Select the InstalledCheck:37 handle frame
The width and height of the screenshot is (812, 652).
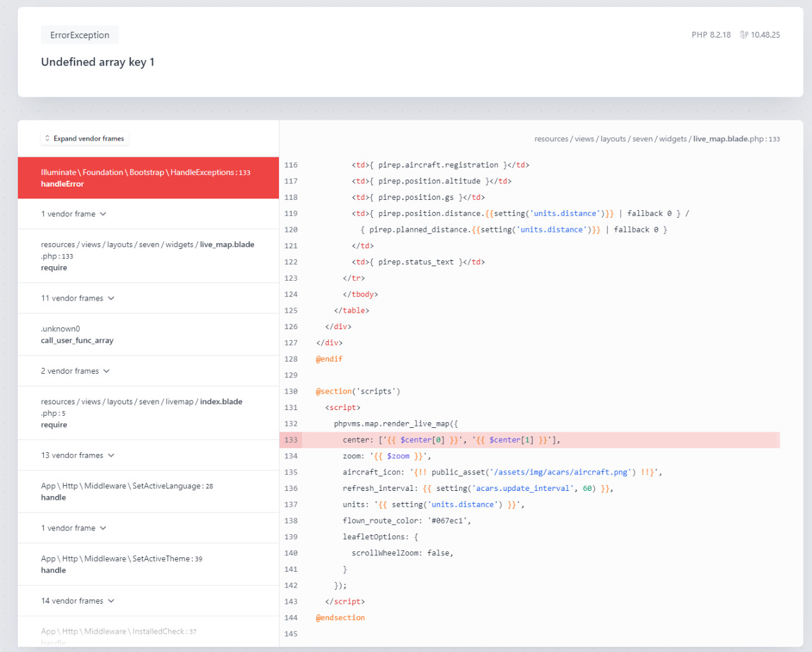(148, 634)
